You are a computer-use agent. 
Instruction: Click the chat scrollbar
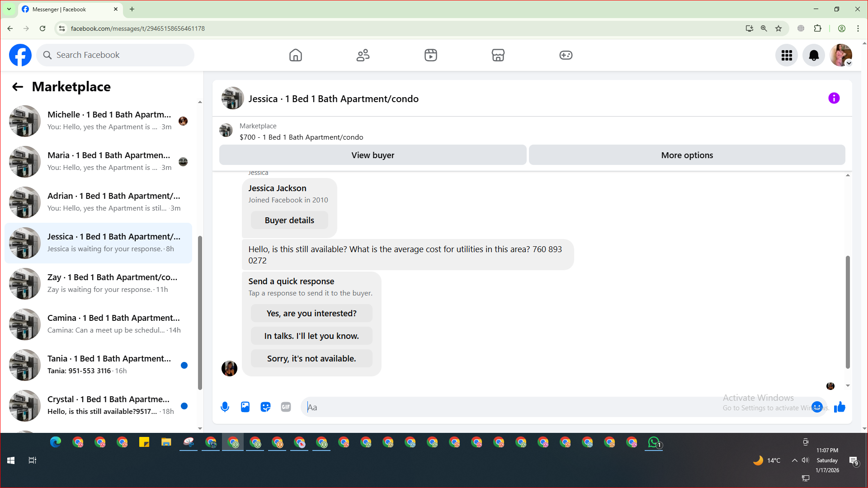click(x=848, y=312)
